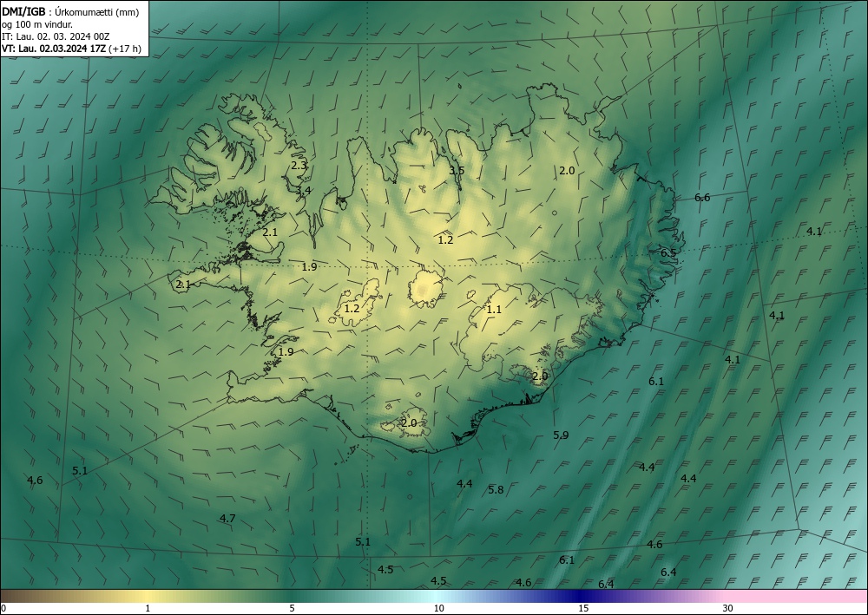Select the 4.7 value southwest of Iceland
This screenshot has height=615, width=868.
(x=227, y=519)
